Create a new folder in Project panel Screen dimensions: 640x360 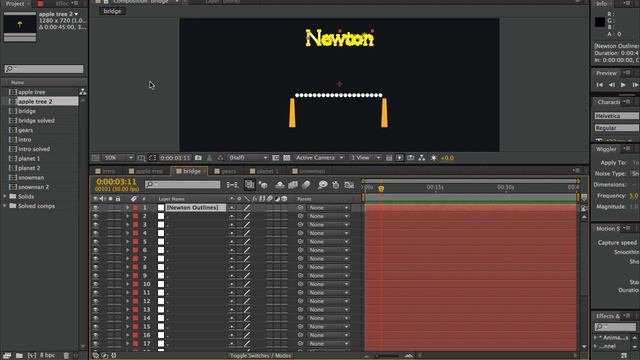click(19, 356)
